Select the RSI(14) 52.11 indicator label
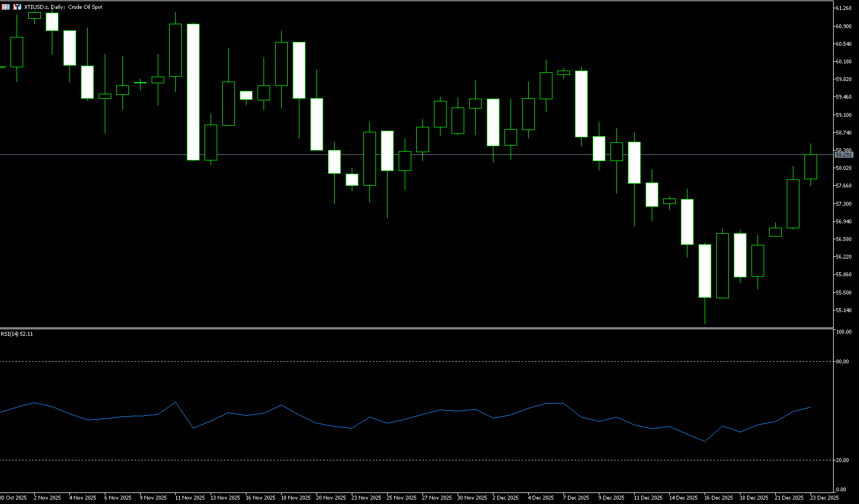859x504 pixels. (x=17, y=334)
